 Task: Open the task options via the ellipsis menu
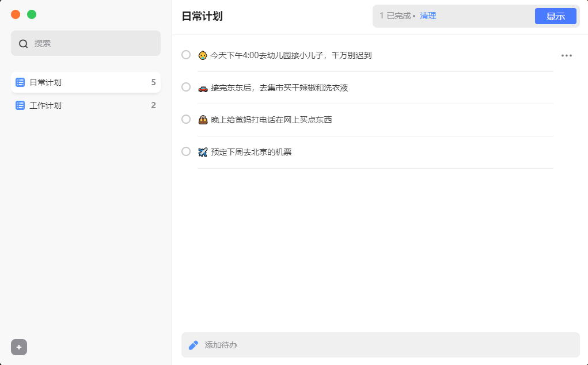tap(567, 55)
